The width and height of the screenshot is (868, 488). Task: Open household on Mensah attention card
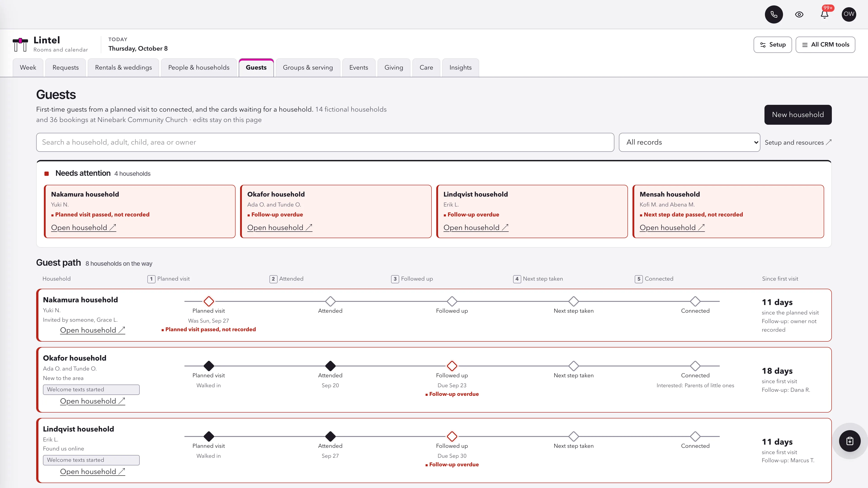672,227
